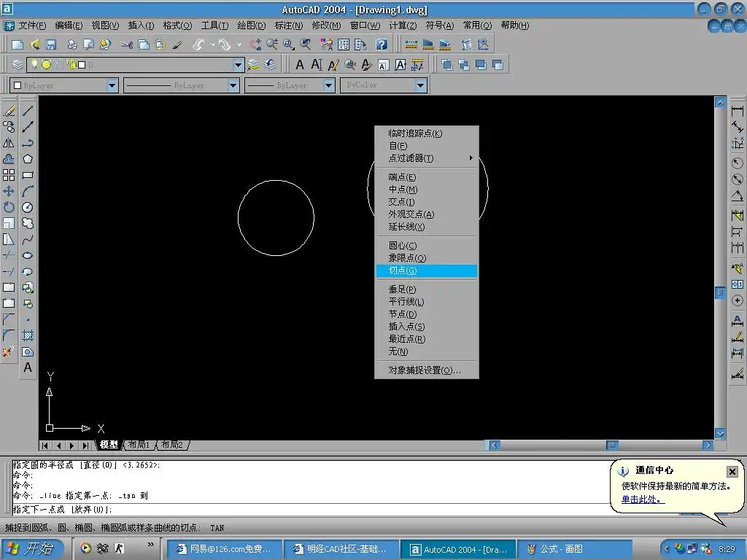Viewport: 747px width, 560px height.
Task: Select the Move modify tool
Action: 9,191
